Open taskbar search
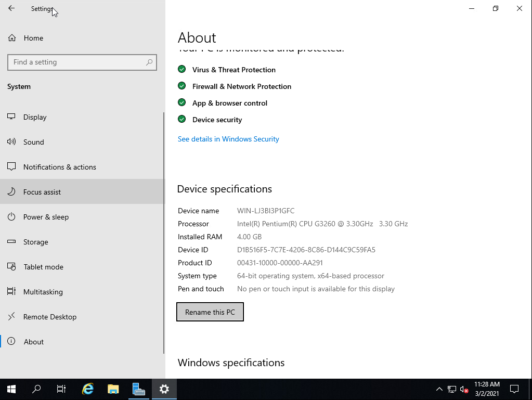Image resolution: width=532 pixels, height=400 pixels. [36, 389]
